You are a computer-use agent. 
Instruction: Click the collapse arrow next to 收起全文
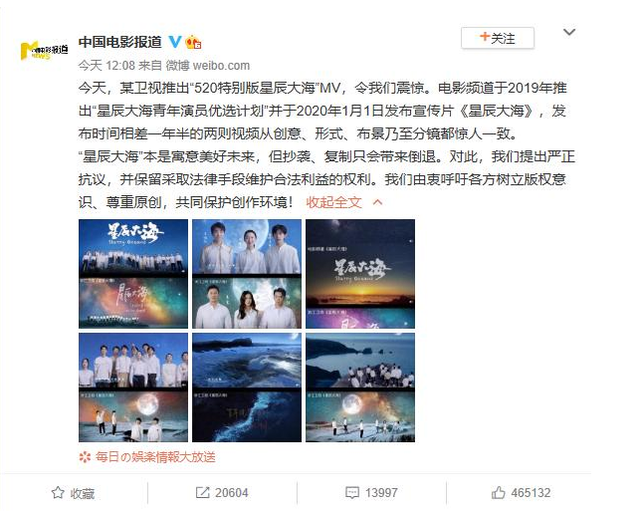[378, 202]
